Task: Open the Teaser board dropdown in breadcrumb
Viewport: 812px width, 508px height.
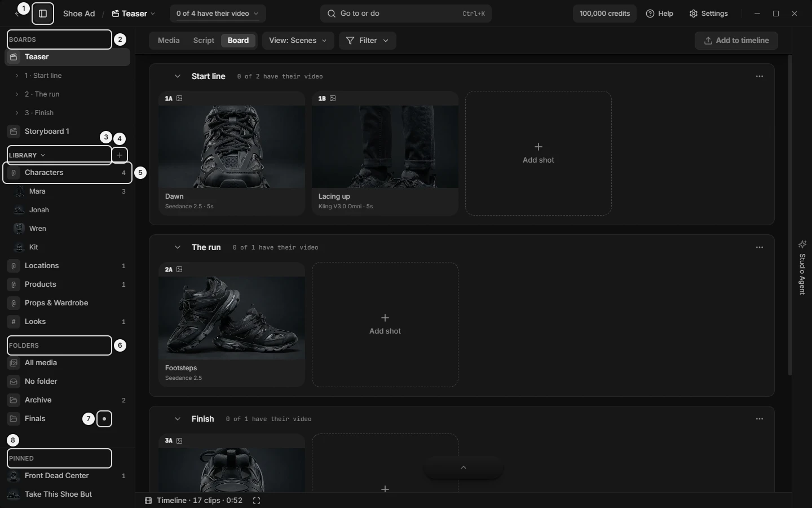Action: coord(134,14)
